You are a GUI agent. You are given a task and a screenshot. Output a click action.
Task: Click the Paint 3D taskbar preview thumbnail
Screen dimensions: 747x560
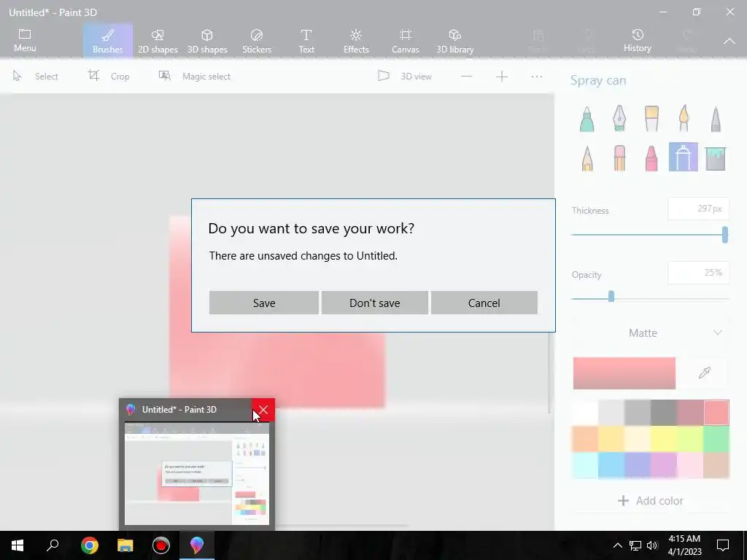197,474
